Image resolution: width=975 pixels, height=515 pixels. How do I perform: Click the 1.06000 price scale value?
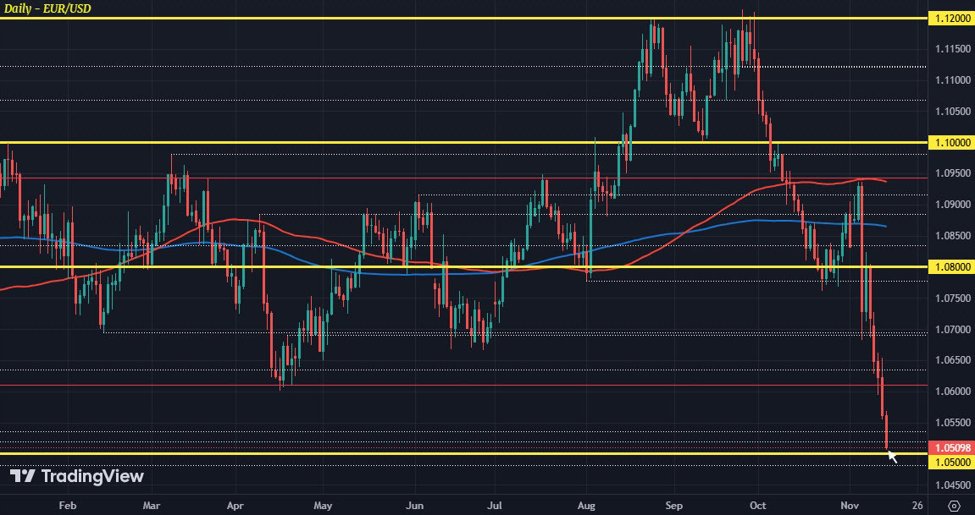click(951, 391)
